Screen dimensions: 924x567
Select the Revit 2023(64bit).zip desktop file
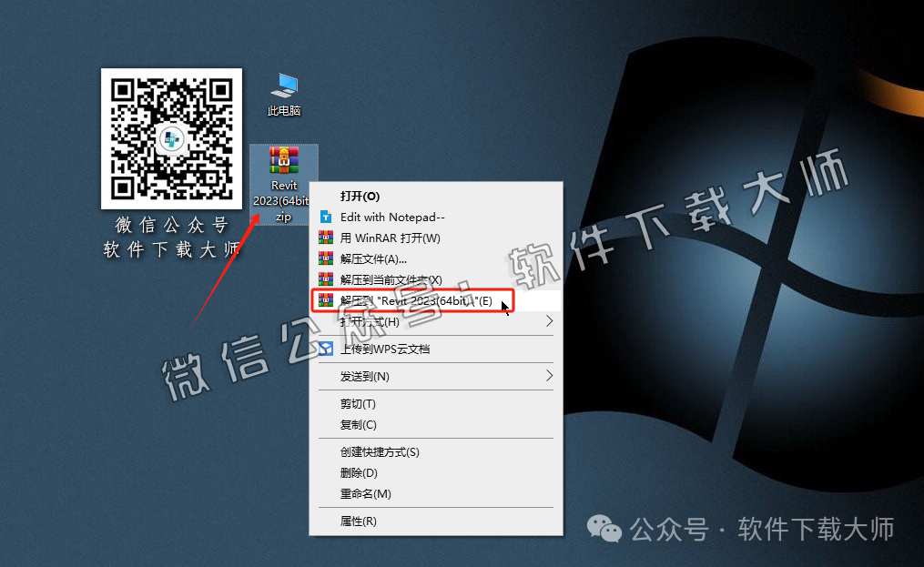pos(283,162)
